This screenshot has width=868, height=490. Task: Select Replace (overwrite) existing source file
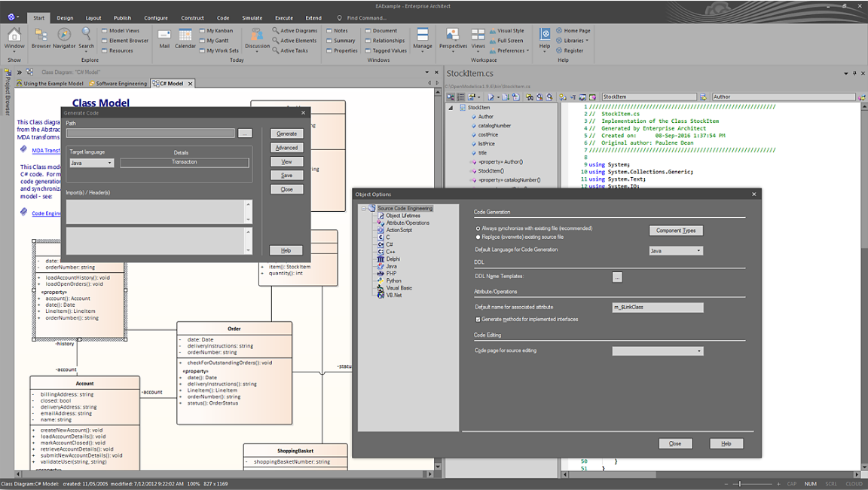click(478, 237)
